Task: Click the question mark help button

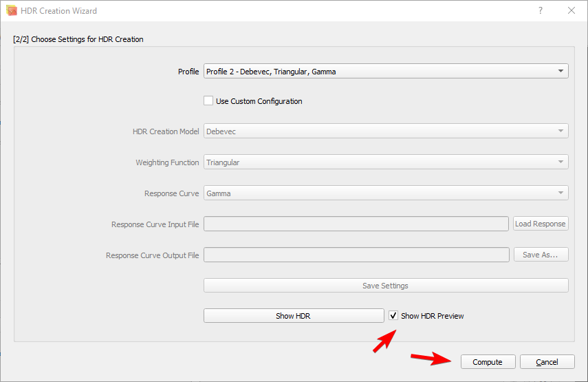Action: click(x=541, y=11)
